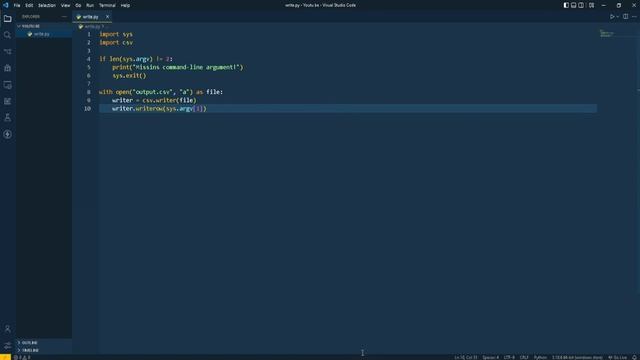Start Go Live server from status bar
The height and width of the screenshot is (360, 640).
click(618, 357)
